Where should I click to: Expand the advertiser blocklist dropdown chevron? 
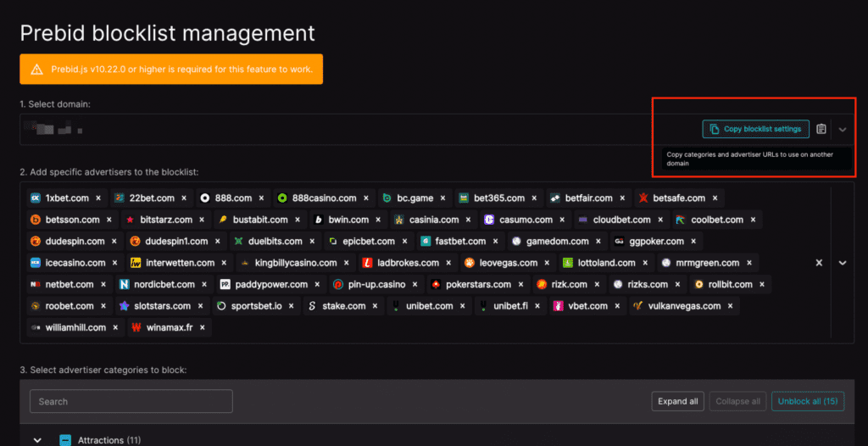click(843, 263)
